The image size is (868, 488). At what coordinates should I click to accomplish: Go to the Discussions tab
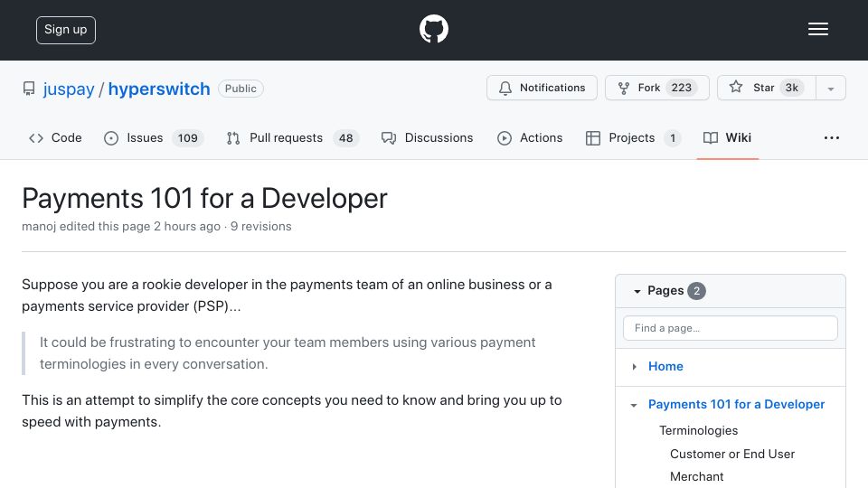[427, 137]
